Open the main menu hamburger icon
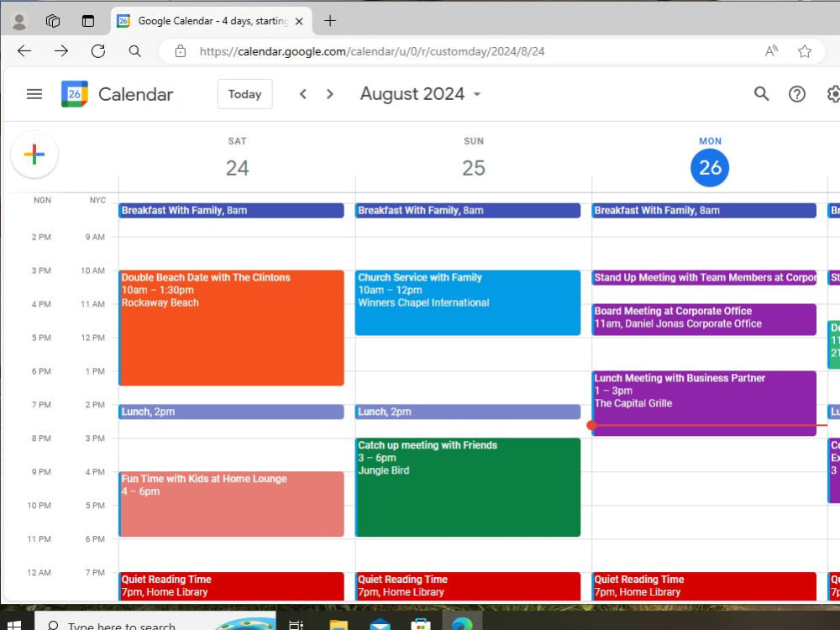The height and width of the screenshot is (630, 840). [34, 94]
